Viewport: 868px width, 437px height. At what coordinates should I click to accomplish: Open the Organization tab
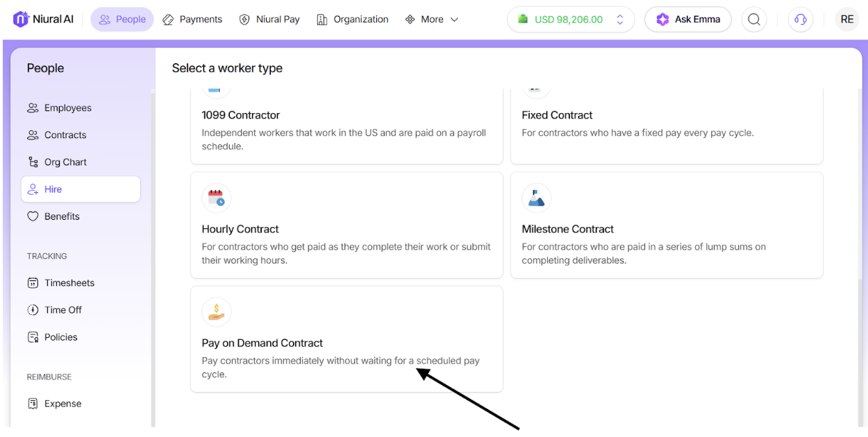click(352, 19)
